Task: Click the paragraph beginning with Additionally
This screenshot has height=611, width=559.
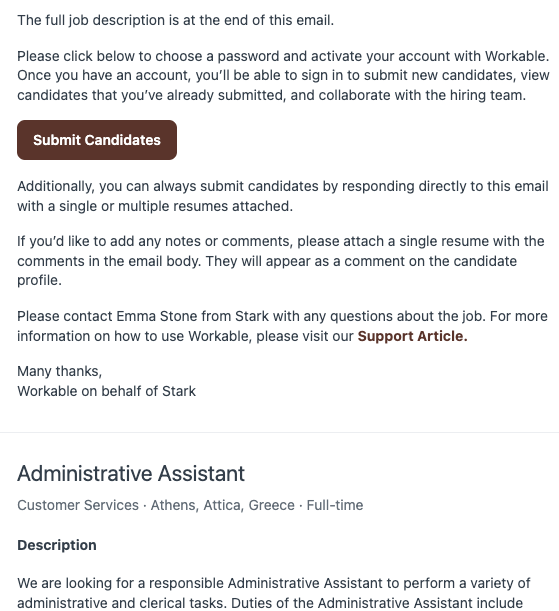Action: coord(283,196)
